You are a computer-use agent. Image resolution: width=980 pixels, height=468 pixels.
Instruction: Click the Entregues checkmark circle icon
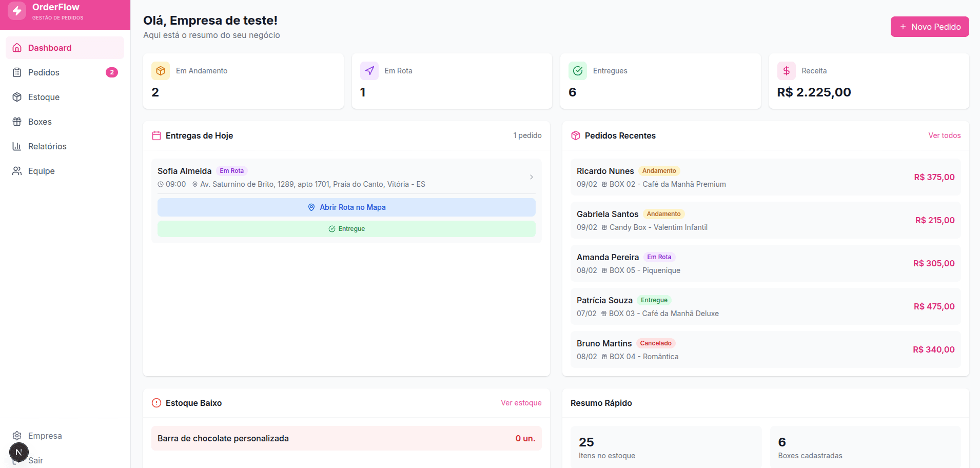[x=578, y=71]
